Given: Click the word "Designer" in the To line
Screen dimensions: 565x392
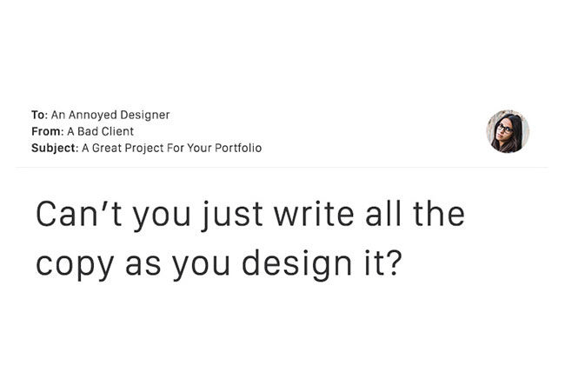Looking at the screenshot, I should coord(145,116).
